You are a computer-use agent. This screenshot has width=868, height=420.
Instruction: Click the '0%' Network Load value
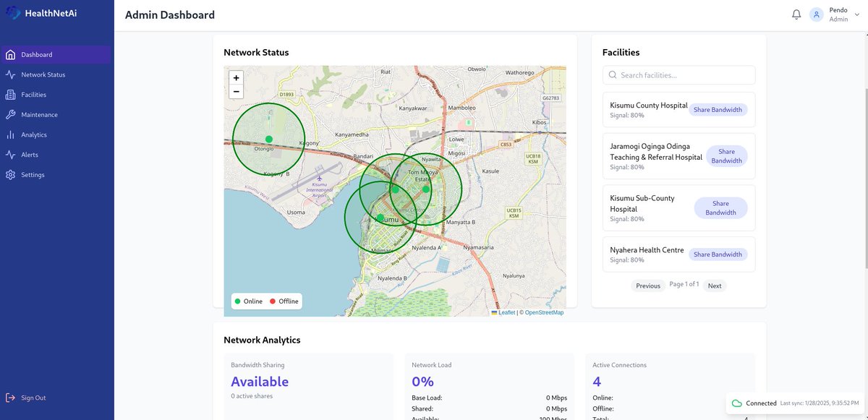click(422, 382)
